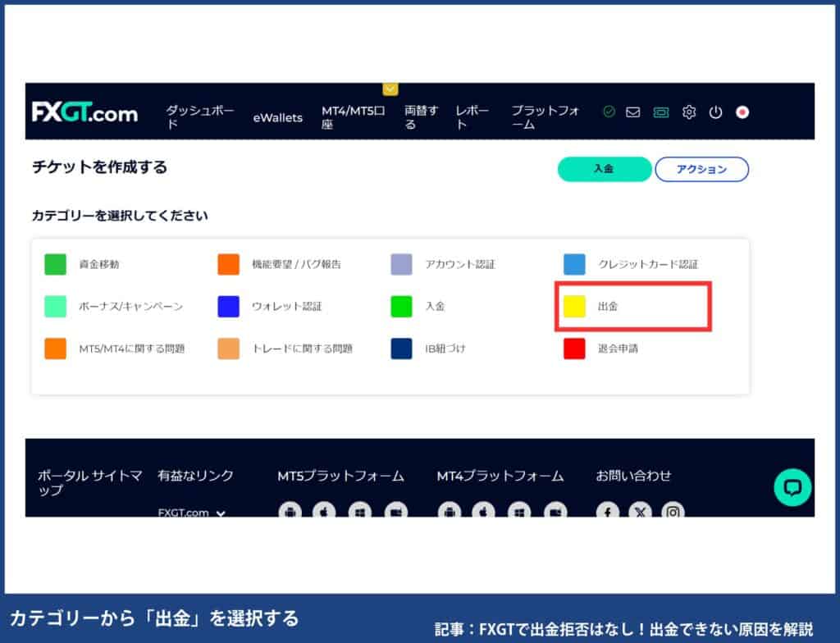
Task: Click the MT4 Windows download icon
Action: [519, 511]
